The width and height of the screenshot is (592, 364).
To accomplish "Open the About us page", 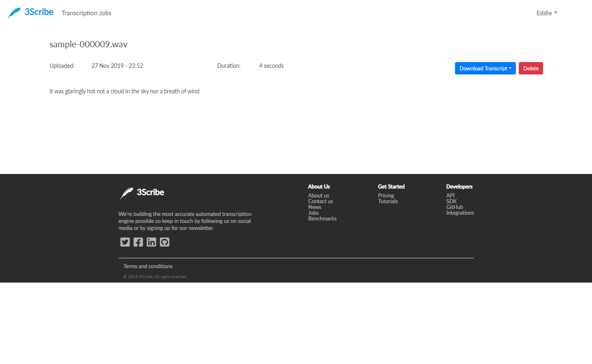I will point(318,195).
